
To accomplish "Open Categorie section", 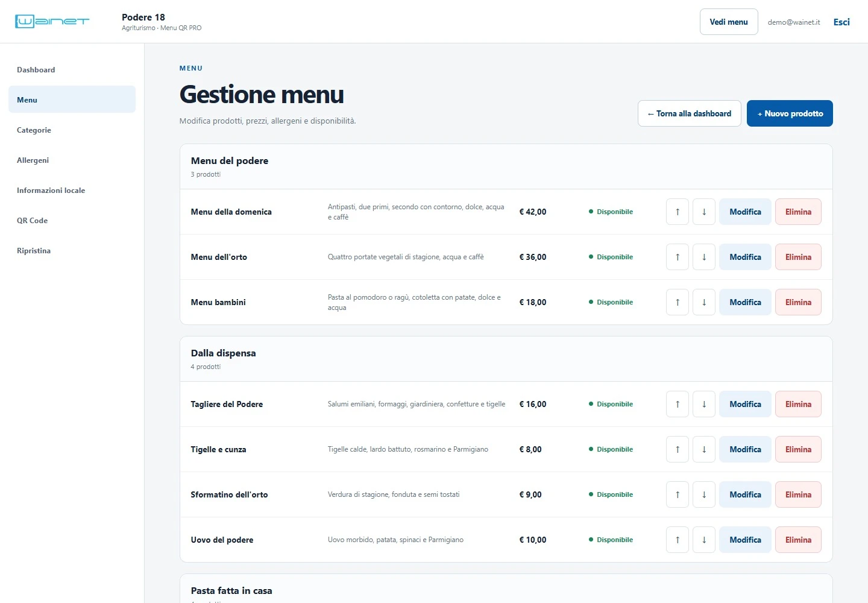I will click(72, 130).
